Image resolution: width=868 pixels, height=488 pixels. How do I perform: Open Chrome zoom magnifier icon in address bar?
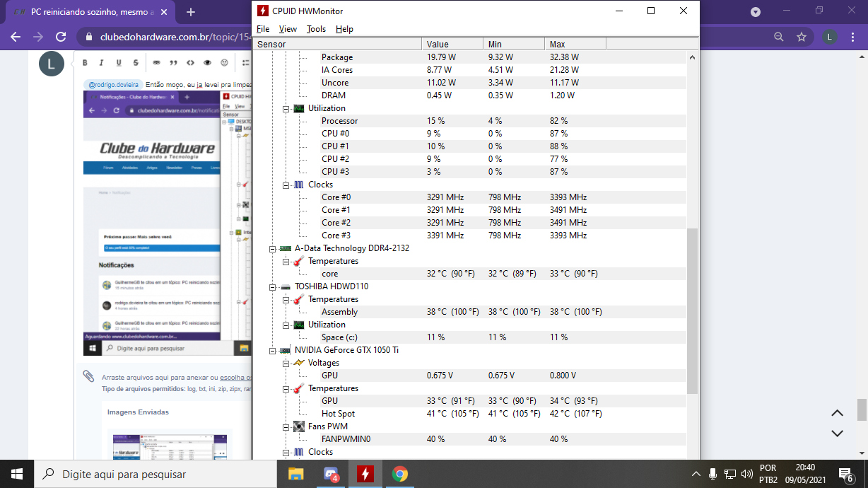click(779, 37)
